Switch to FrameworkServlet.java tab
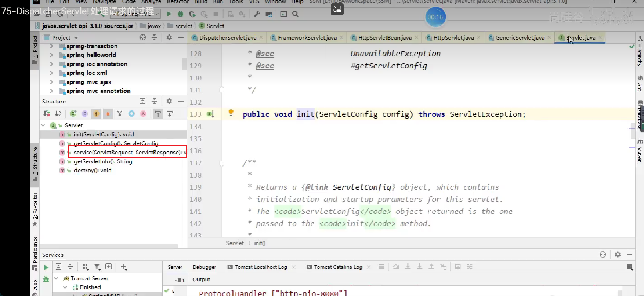 (x=307, y=37)
